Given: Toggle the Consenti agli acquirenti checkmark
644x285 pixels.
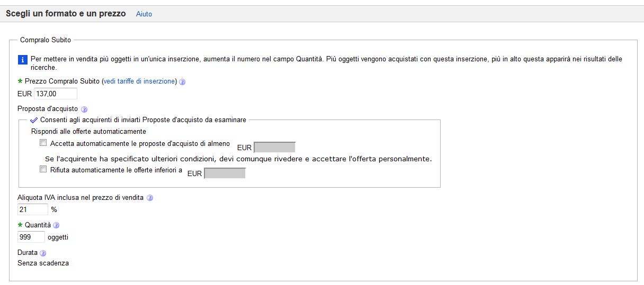Looking at the screenshot, I should pos(34,120).
